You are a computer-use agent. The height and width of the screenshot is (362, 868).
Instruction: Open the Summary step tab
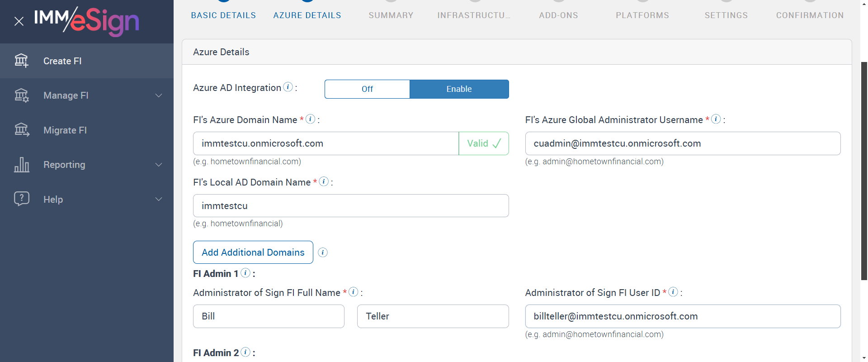pos(391,15)
